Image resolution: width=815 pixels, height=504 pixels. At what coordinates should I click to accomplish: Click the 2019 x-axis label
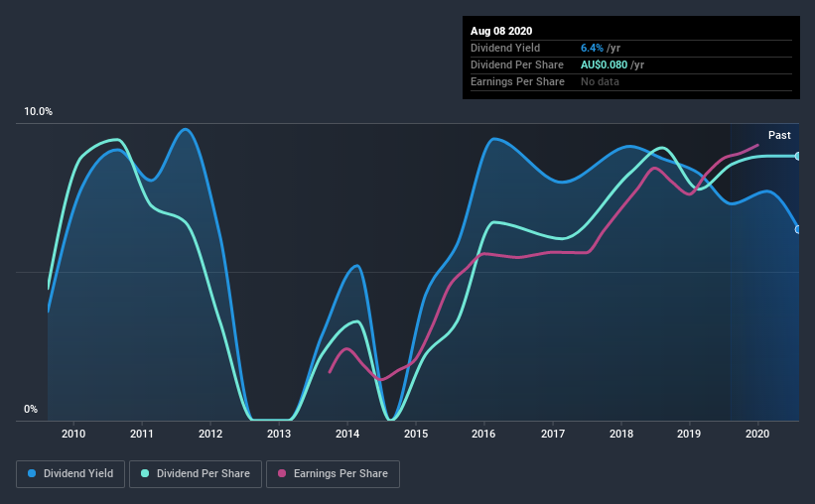[x=689, y=434]
